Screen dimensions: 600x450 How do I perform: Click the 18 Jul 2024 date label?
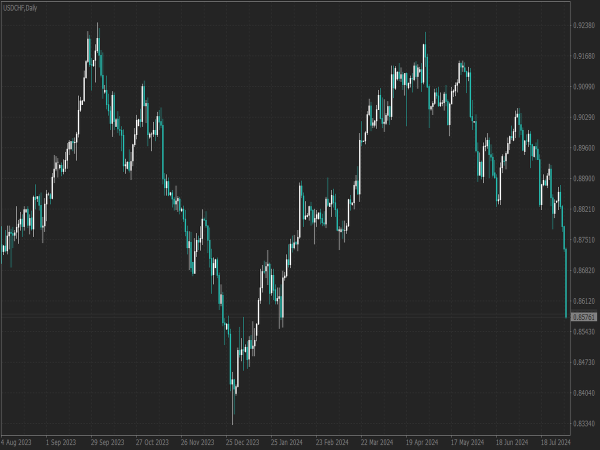coord(555,442)
